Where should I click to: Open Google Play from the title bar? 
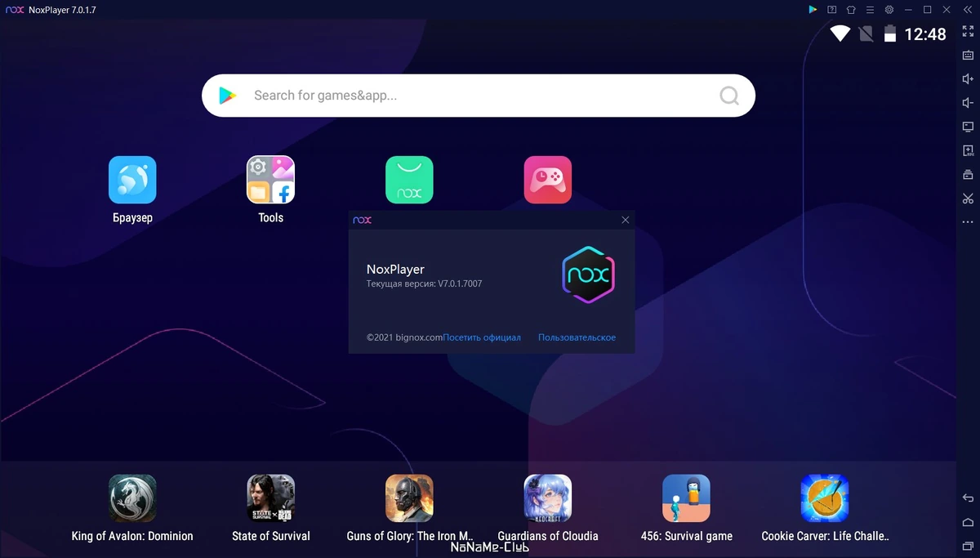(813, 10)
